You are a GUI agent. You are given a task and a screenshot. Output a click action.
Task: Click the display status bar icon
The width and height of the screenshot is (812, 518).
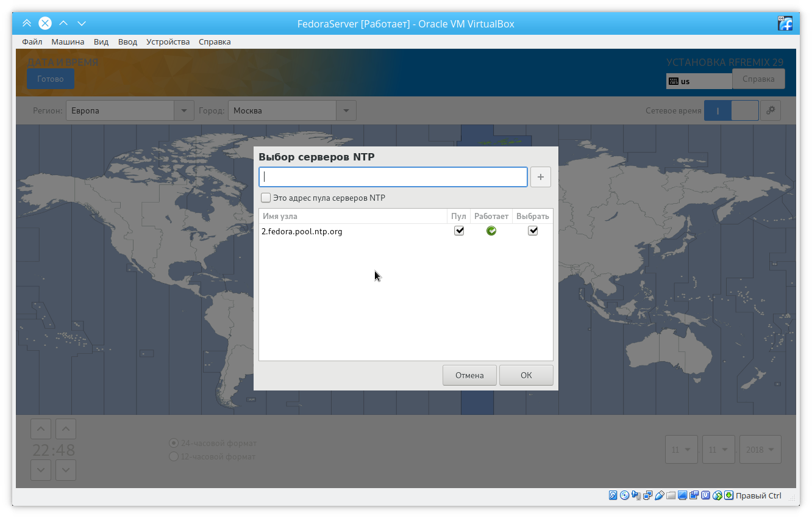tap(682, 495)
